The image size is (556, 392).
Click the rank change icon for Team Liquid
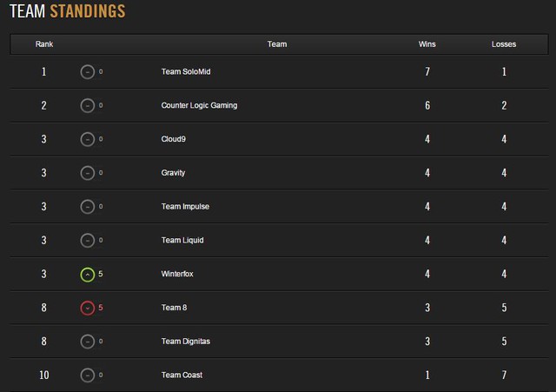coord(87,241)
